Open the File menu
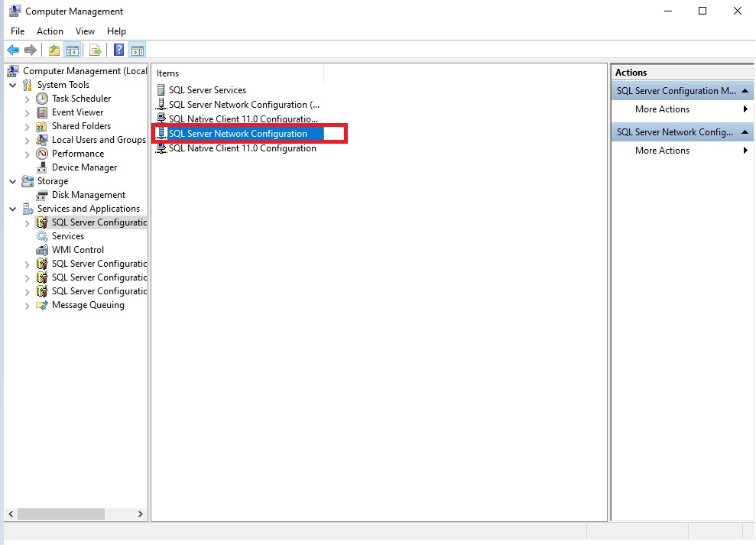Screen dimensions: 756x545 coord(18,31)
